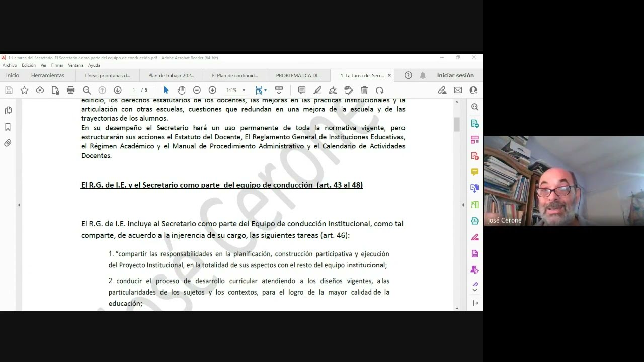The height and width of the screenshot is (362, 644).
Task: Open the Add Comment sticky note tool
Action: click(x=301, y=90)
